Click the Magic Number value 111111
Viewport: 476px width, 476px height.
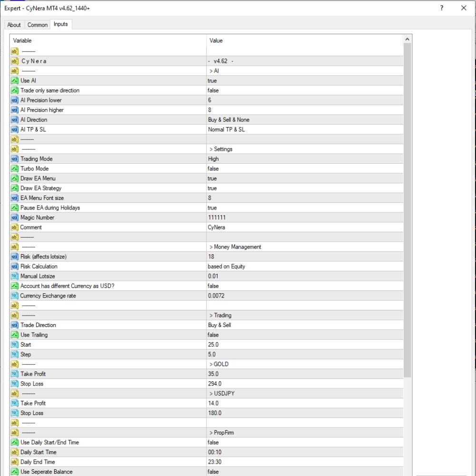[305, 218]
